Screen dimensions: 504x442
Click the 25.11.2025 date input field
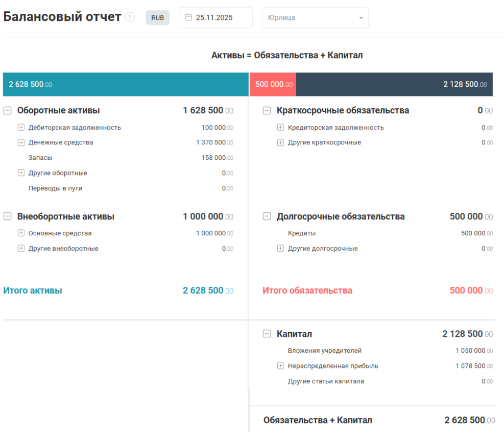point(219,18)
